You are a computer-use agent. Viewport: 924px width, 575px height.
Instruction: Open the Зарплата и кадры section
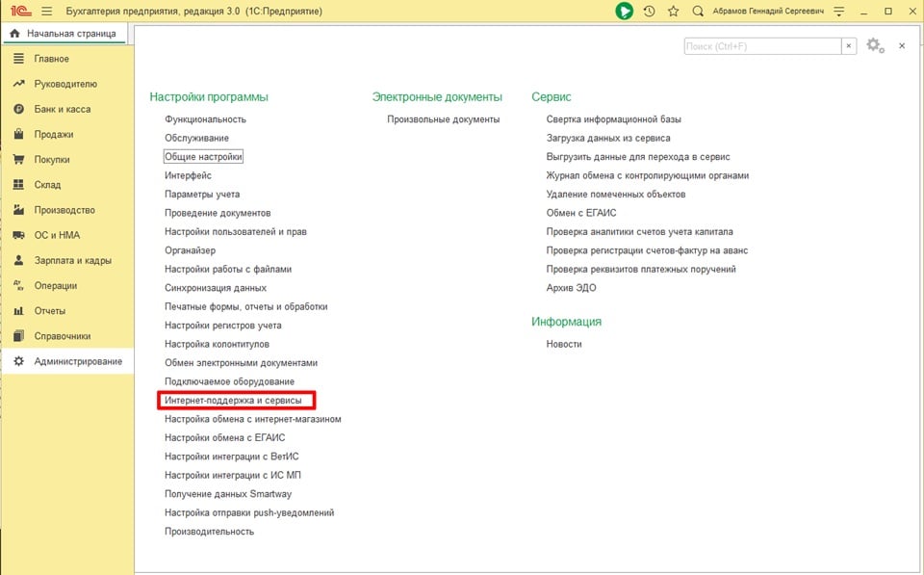pyautogui.click(x=73, y=260)
